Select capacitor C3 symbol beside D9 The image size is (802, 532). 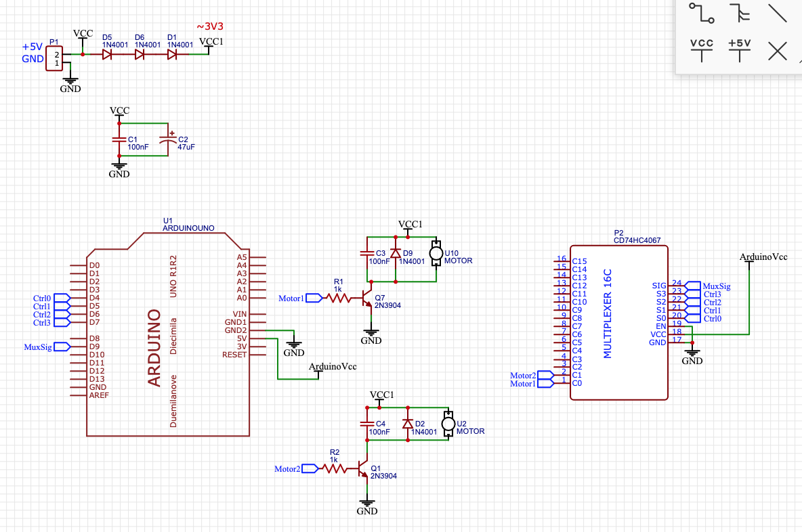tap(366, 253)
